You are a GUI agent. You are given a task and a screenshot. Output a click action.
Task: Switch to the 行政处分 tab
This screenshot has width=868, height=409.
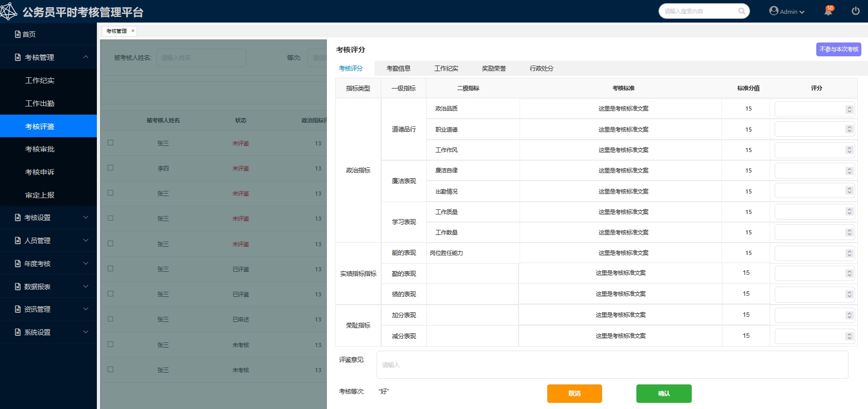[x=542, y=69]
